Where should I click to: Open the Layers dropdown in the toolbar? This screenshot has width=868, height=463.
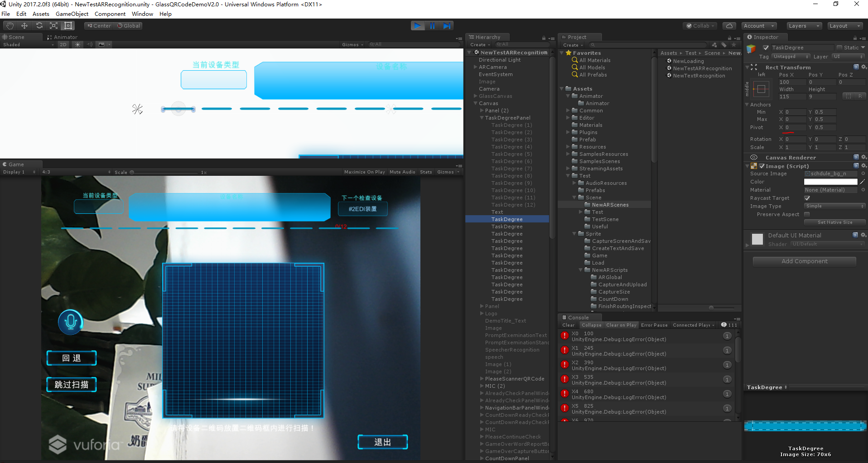[x=804, y=26]
